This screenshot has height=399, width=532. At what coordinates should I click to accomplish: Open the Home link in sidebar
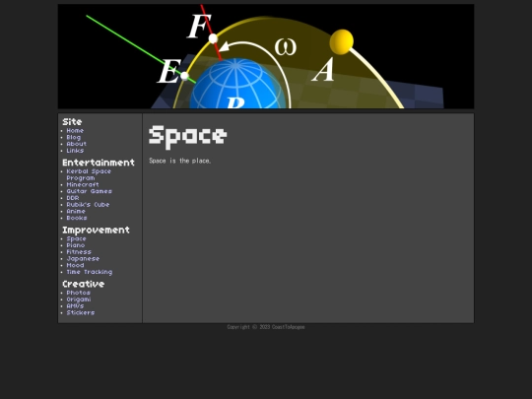coord(75,131)
